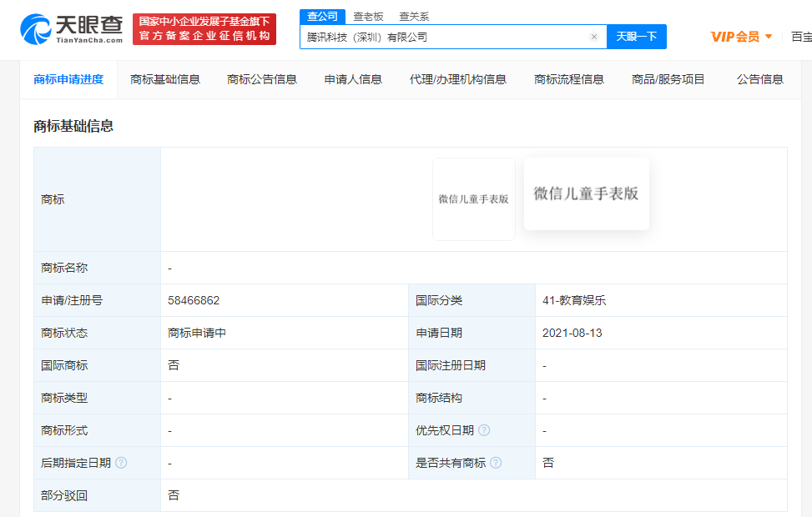Viewport: 812px width, 517px height.
Task: Select the application date 2021-08-13
Action: pyautogui.click(x=572, y=333)
